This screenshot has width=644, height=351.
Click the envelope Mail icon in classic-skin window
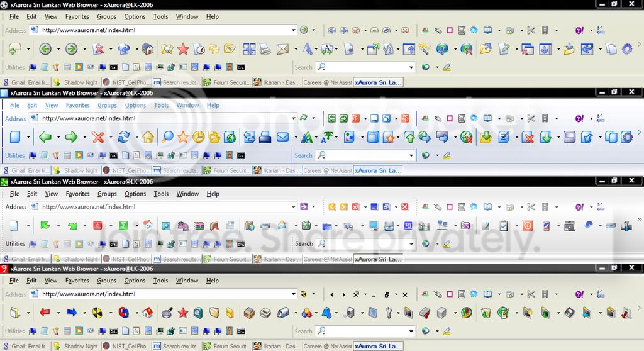click(x=282, y=49)
